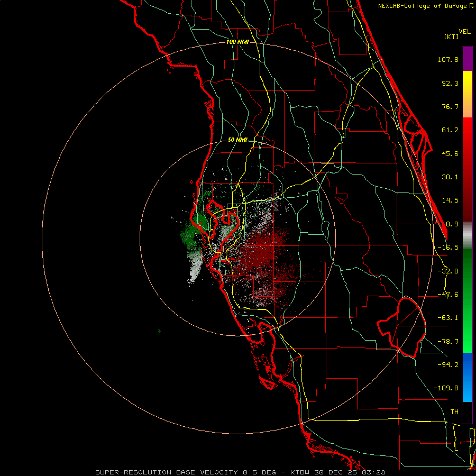The height and width of the screenshot is (476, 476).
Task: Click the 14.5 value on velocity scale
Action: (x=450, y=200)
